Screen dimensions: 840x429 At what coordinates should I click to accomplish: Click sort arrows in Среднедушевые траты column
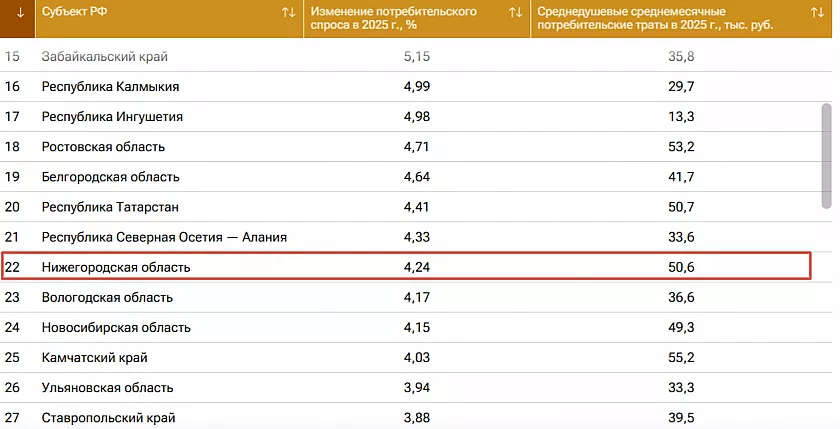click(816, 13)
